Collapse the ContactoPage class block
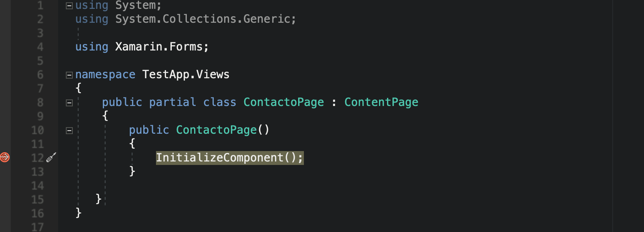Image resolution: width=644 pixels, height=232 pixels. (69, 103)
